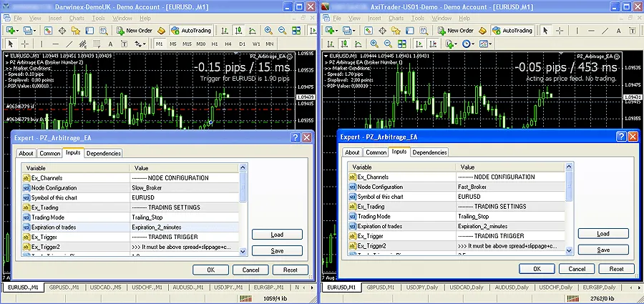
Task: Zoom out chart in Darwinex window
Action: 282,30
